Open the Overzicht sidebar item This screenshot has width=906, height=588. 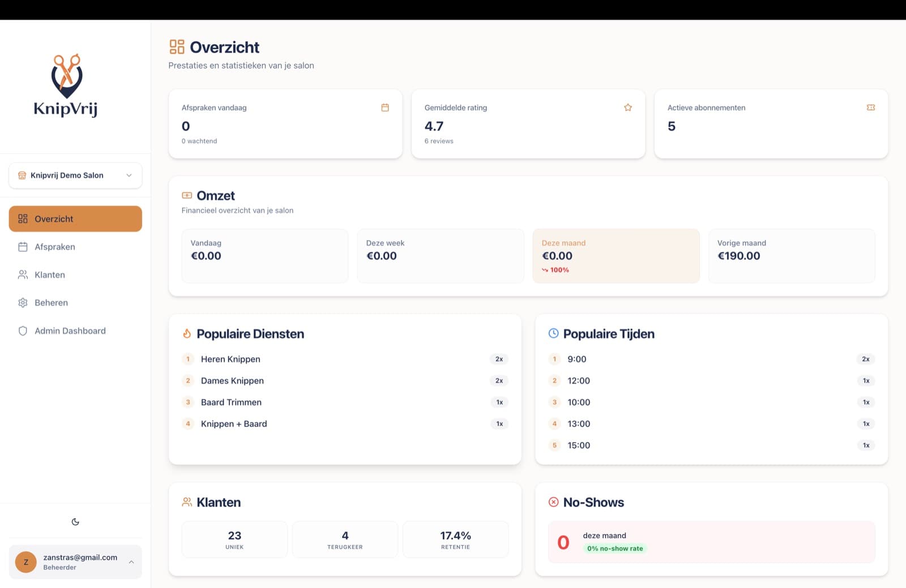tap(75, 219)
